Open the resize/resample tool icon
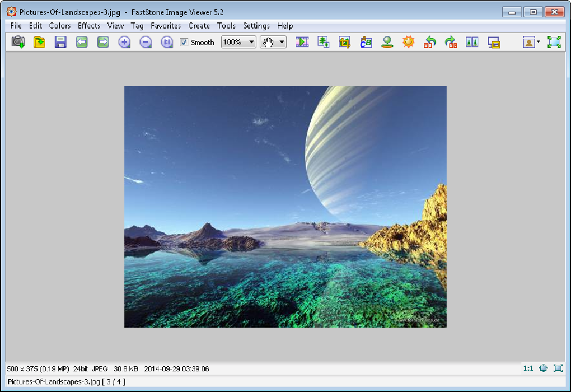This screenshot has height=392, width=571. [x=324, y=42]
